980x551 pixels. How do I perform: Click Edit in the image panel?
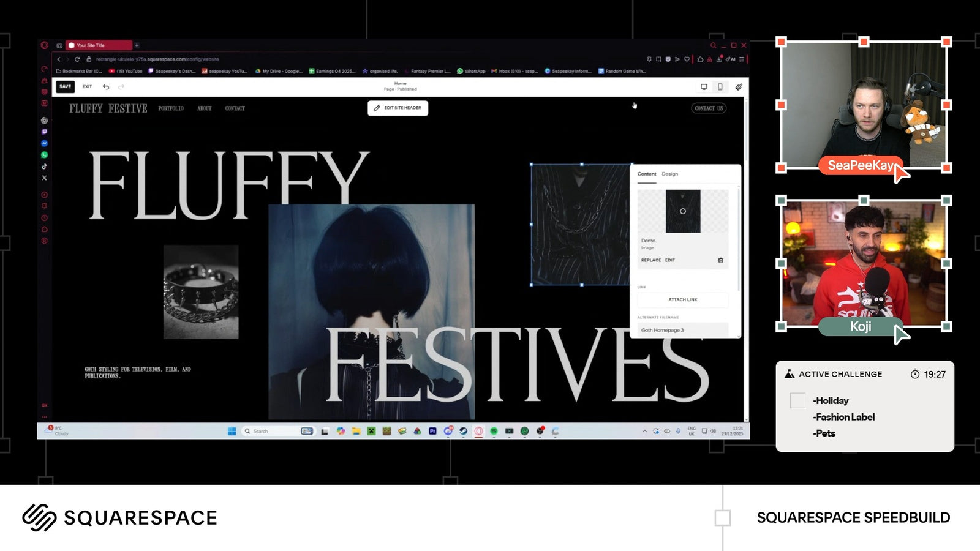670,260
